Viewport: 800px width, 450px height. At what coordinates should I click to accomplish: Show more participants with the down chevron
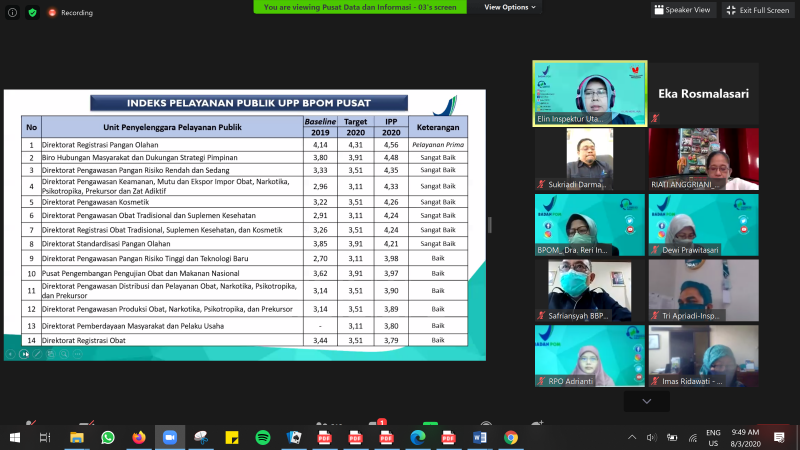[x=646, y=402]
